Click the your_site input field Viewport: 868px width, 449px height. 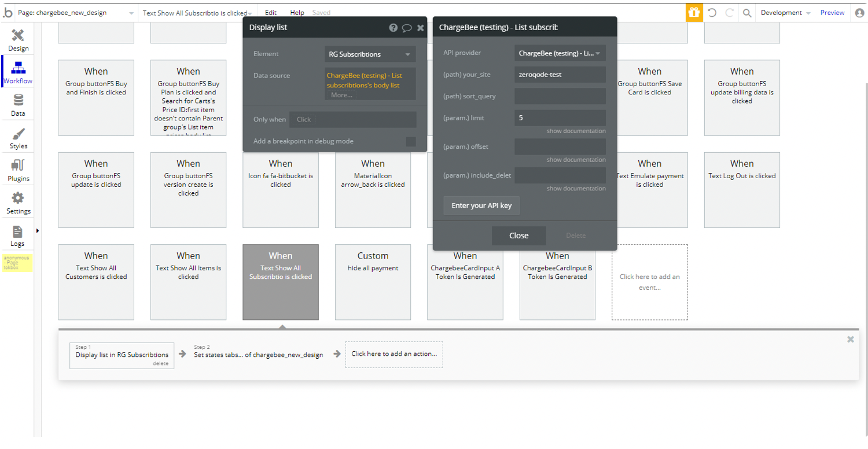[x=560, y=75]
